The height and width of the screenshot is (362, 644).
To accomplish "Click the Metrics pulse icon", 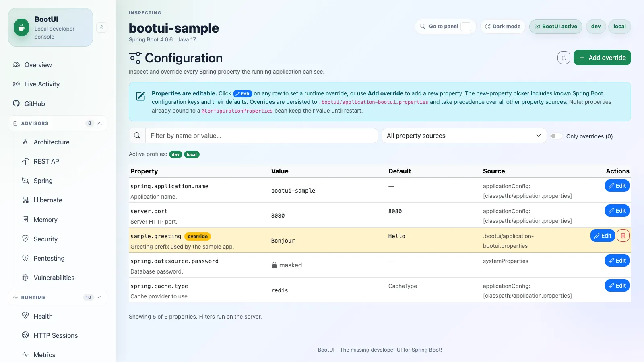I will click(x=25, y=354).
